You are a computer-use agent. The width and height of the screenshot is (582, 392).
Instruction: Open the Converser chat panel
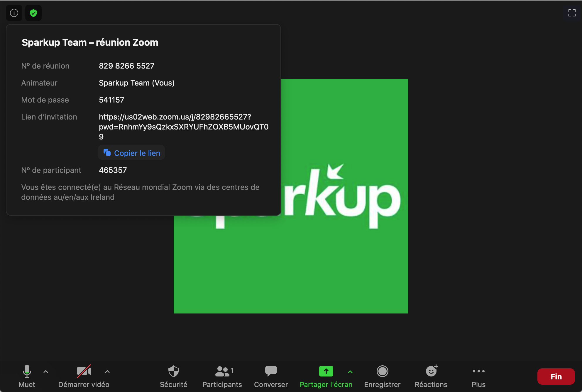click(271, 376)
